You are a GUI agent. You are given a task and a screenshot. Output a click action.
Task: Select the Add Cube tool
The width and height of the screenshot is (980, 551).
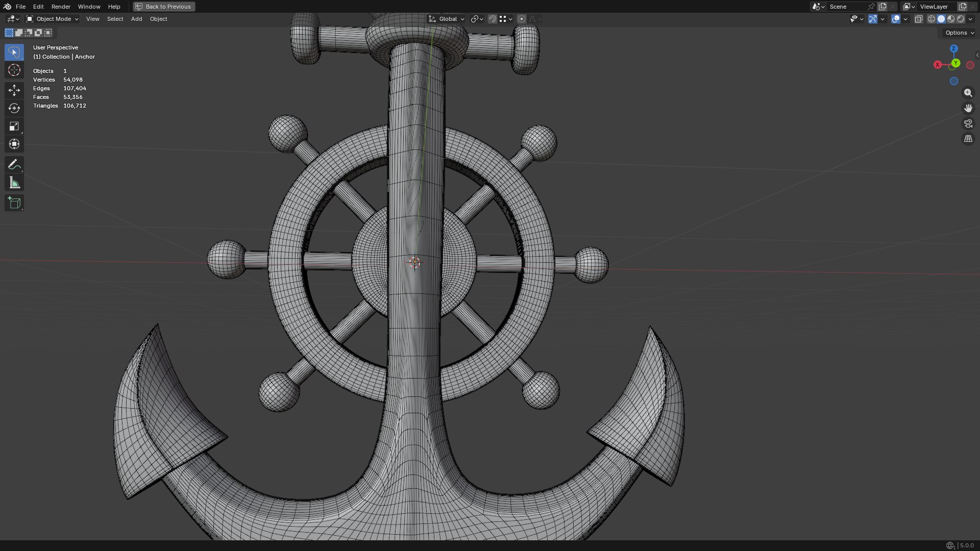click(14, 203)
